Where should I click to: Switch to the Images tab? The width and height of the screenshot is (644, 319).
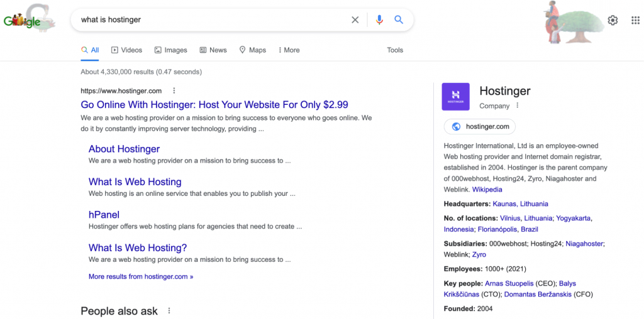pos(171,50)
